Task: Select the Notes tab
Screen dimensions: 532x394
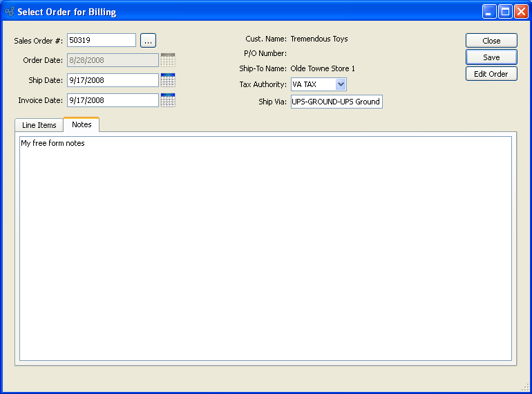Action: tap(82, 124)
